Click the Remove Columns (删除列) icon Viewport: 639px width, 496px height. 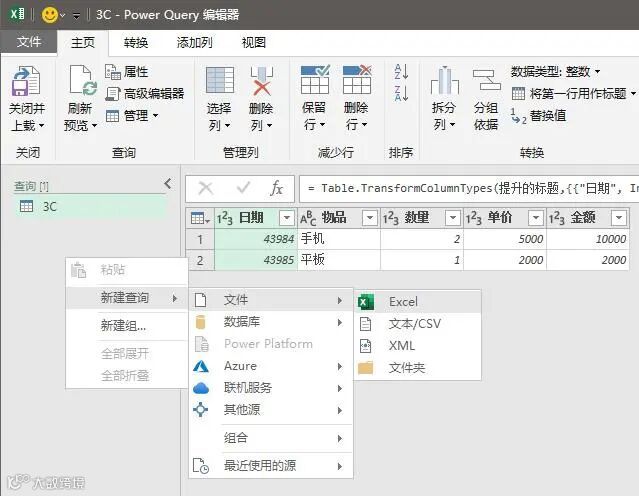(261, 80)
